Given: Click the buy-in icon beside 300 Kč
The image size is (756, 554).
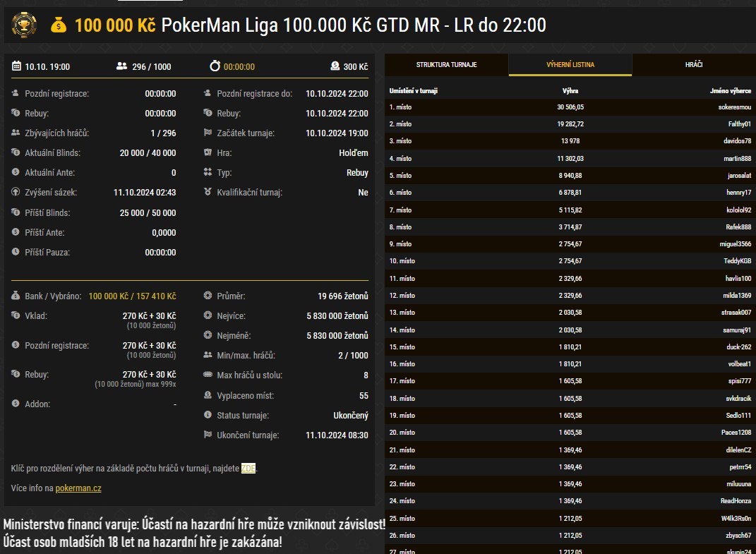Looking at the screenshot, I should (335, 66).
